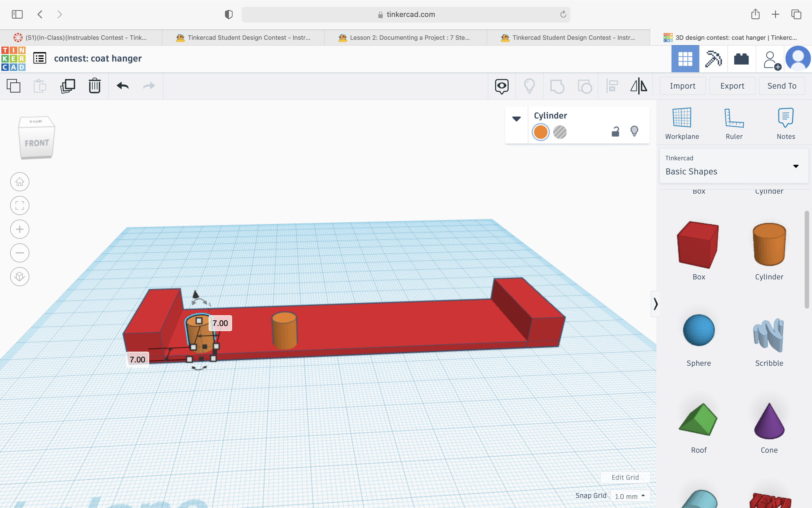The width and height of the screenshot is (812, 508).
Task: Switch to 3D design grid view
Action: tap(685, 59)
